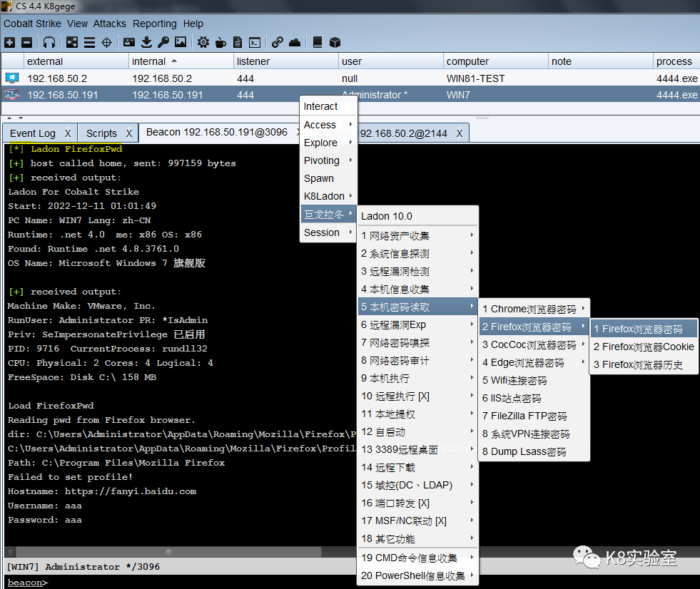Close the Event Log tab
Image resolution: width=700 pixels, height=589 pixels.
[x=68, y=133]
